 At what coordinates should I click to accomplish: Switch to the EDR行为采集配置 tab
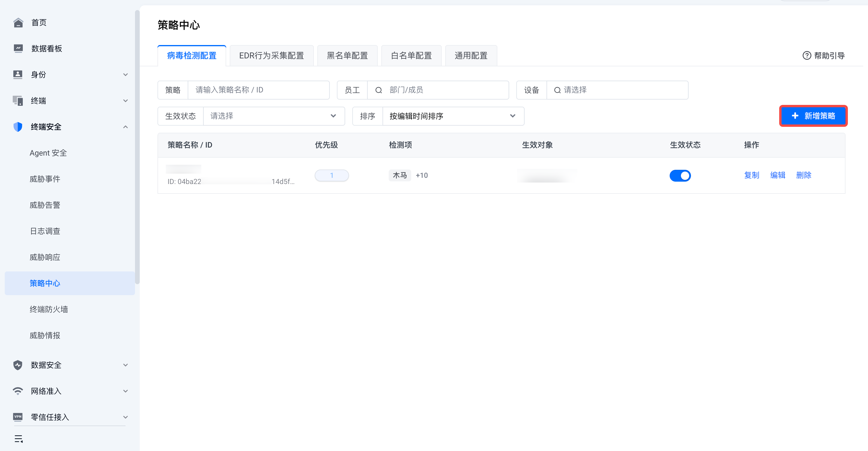tap(271, 56)
